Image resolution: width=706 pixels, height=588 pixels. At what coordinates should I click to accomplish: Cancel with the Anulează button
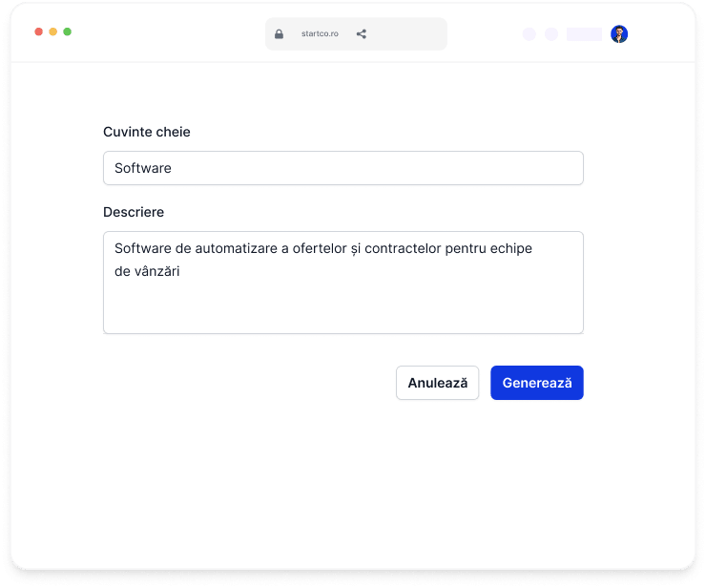point(437,383)
